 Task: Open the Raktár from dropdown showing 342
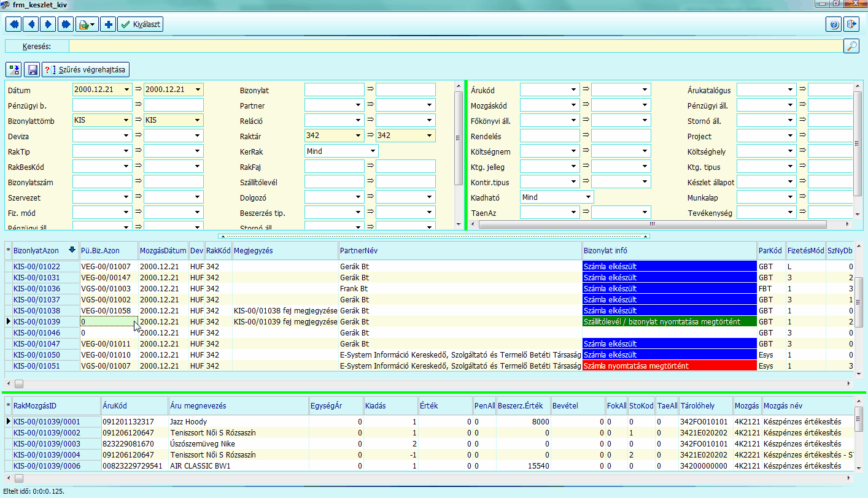[x=358, y=136]
